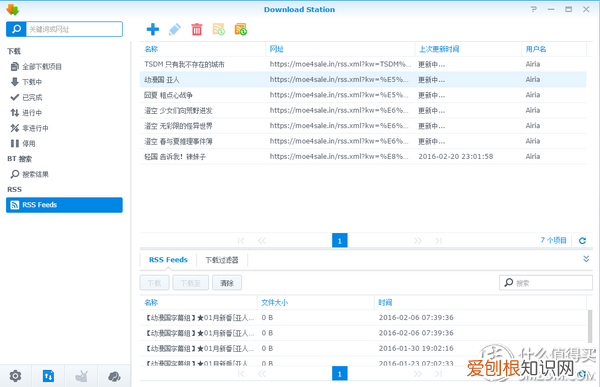Click the help question mark icon
Screen dimensions: 600x387
[x=533, y=9]
